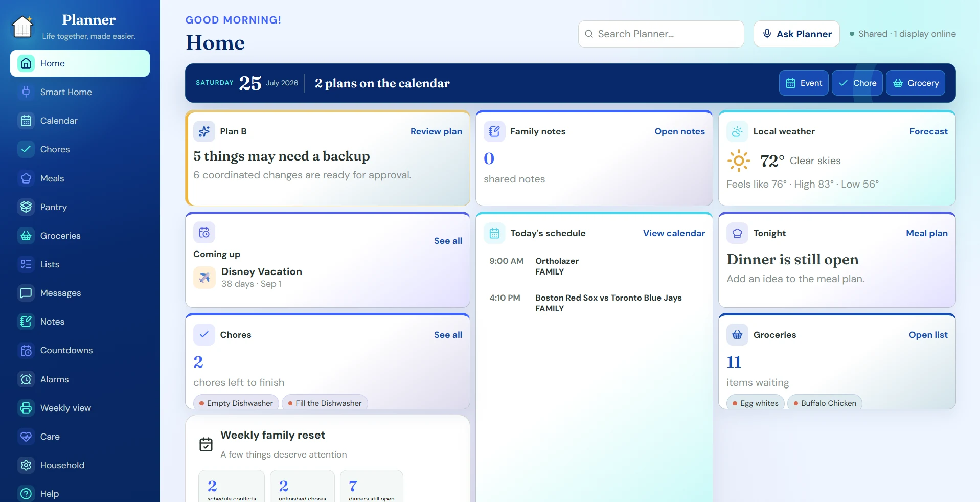Viewport: 980px width, 502px height.
Task: Click the Planner house logo icon
Action: click(x=22, y=27)
